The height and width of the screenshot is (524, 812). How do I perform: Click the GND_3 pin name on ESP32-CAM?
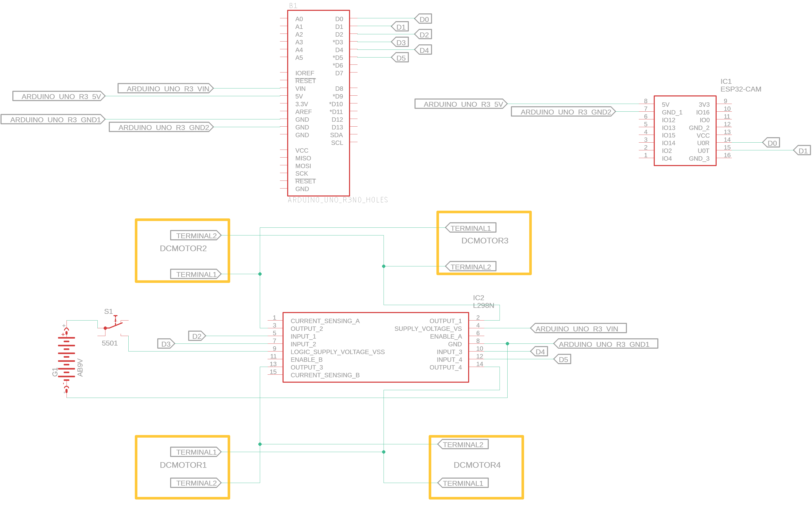(699, 159)
